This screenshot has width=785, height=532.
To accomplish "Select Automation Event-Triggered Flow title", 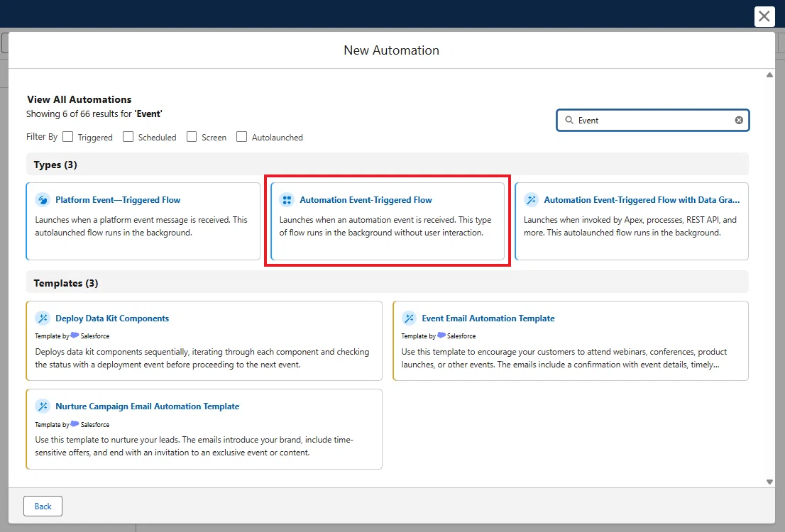I will (x=366, y=200).
